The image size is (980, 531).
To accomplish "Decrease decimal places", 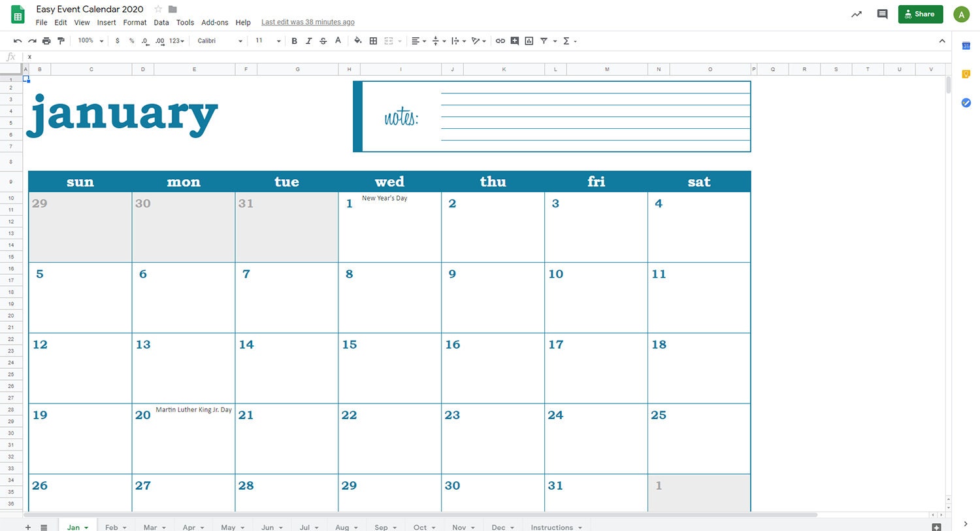I will pyautogui.click(x=145, y=41).
